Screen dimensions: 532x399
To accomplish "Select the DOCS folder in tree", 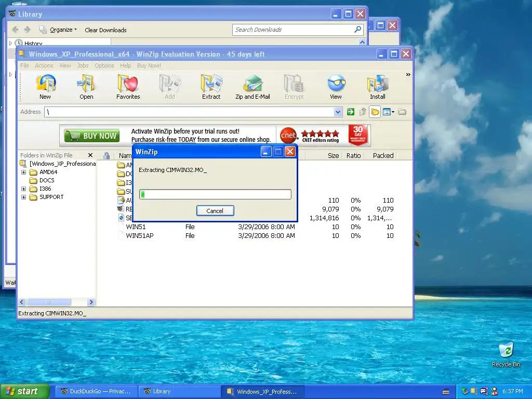I will coord(42,180).
